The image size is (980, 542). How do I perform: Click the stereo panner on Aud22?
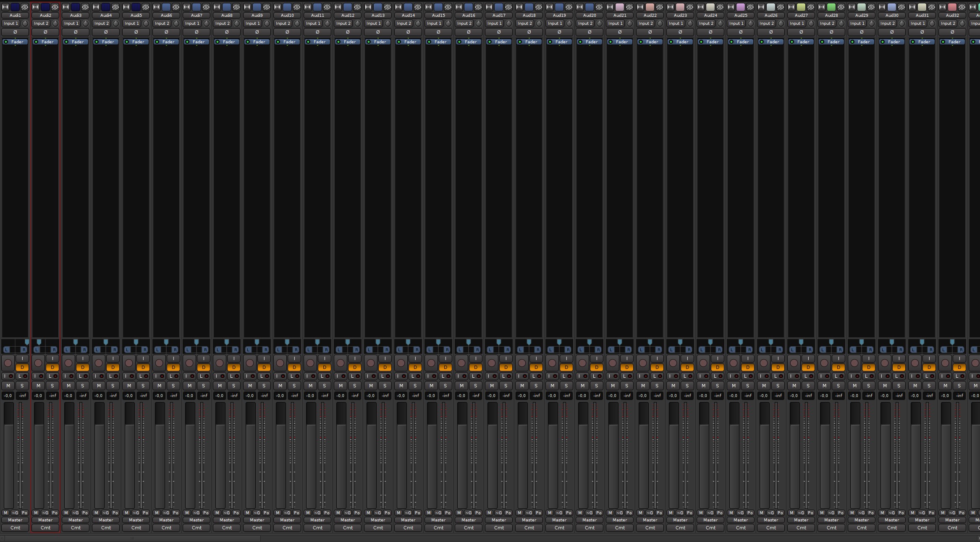tap(650, 346)
